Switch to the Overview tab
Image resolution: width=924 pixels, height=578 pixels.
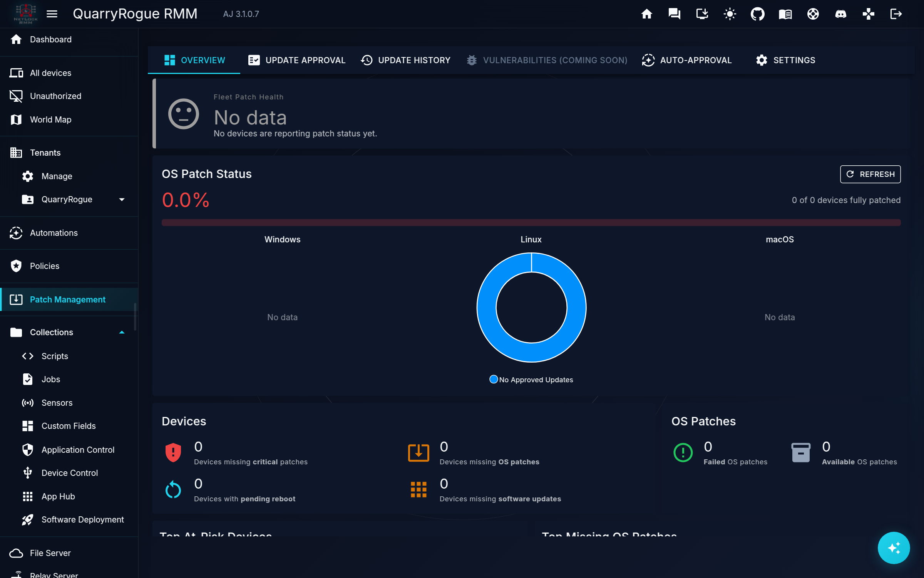(x=194, y=60)
